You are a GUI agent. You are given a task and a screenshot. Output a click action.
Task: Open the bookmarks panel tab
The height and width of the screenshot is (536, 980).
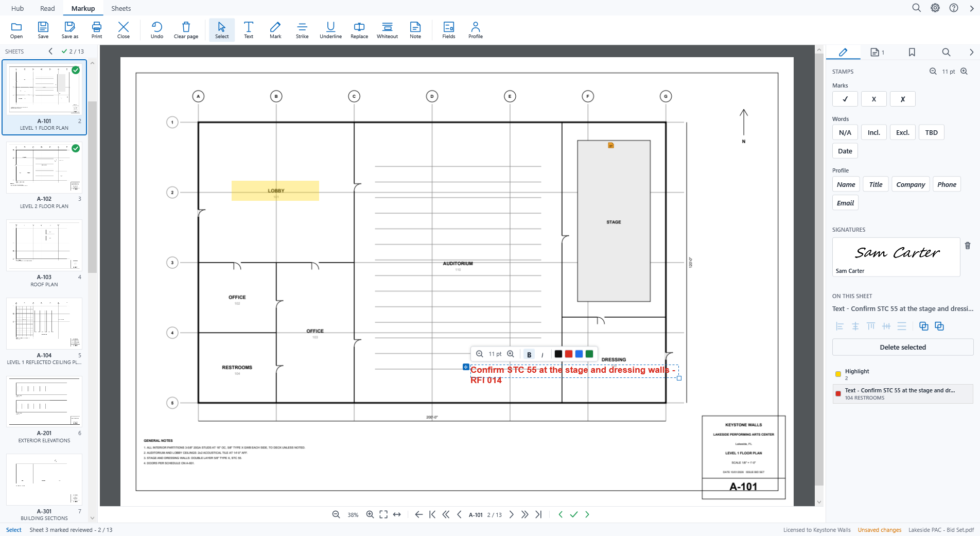pos(912,52)
